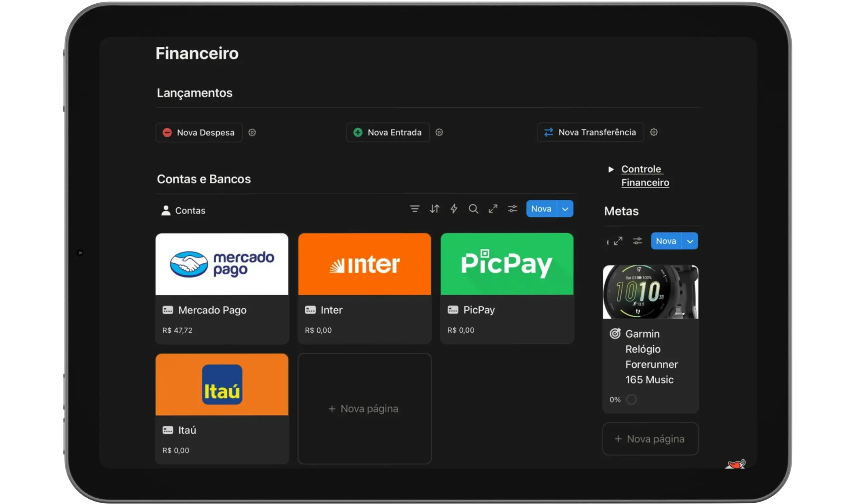This screenshot has height=504, width=855.
Task: Open the dropdown arrow beside Contas Nova
Action: [565, 209]
